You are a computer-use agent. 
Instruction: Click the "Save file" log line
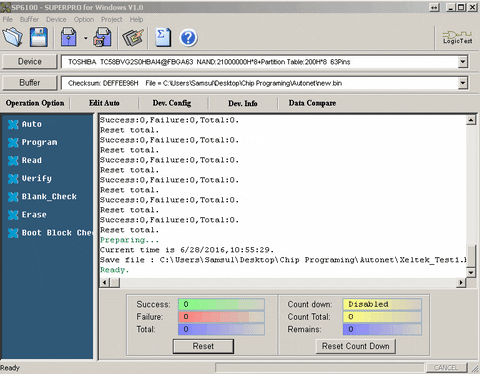point(283,260)
